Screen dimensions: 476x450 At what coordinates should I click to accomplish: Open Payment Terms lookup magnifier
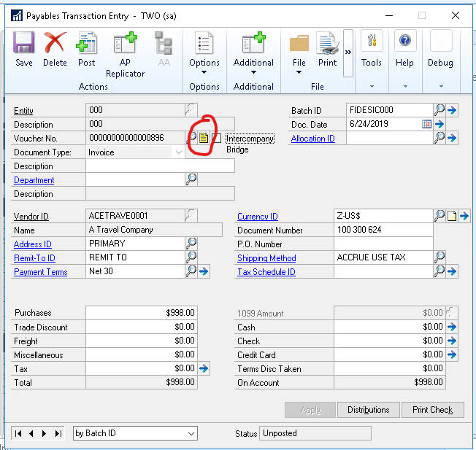click(191, 271)
